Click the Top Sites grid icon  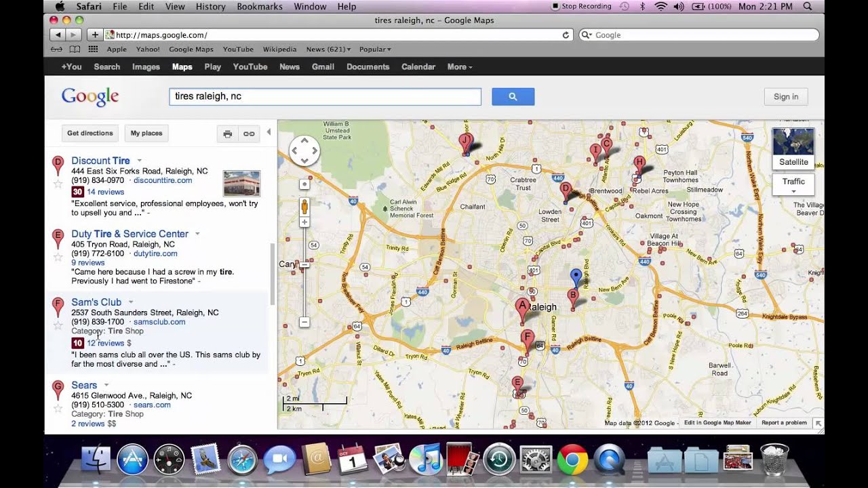tap(93, 49)
